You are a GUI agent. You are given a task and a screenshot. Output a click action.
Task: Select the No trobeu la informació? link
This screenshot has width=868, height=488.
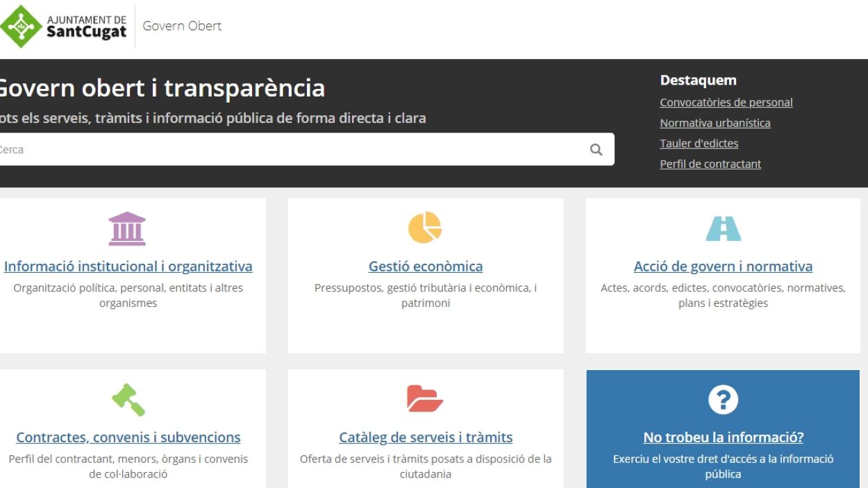click(723, 437)
